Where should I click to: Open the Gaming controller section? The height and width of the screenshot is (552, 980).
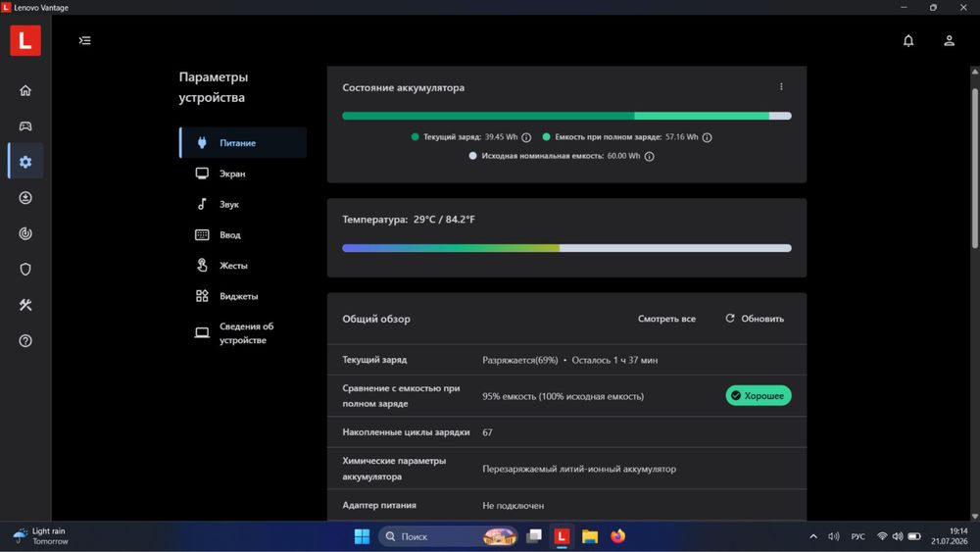tap(25, 126)
